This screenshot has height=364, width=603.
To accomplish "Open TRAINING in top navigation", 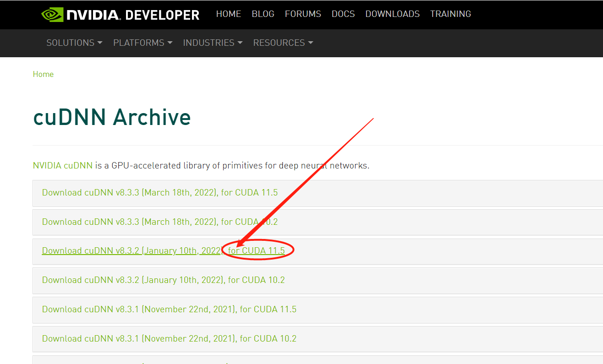I will (x=450, y=14).
